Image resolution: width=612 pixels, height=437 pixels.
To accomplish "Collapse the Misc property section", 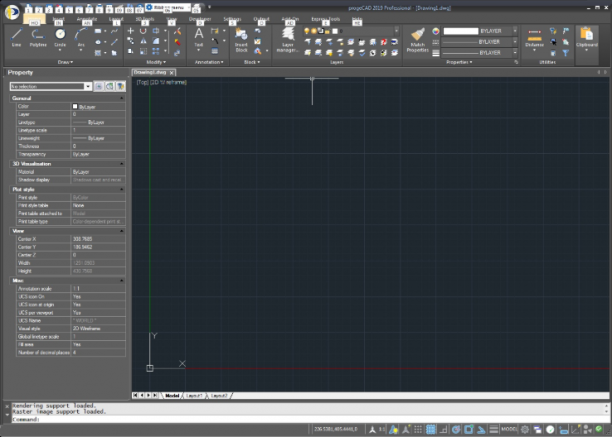I will pos(121,281).
